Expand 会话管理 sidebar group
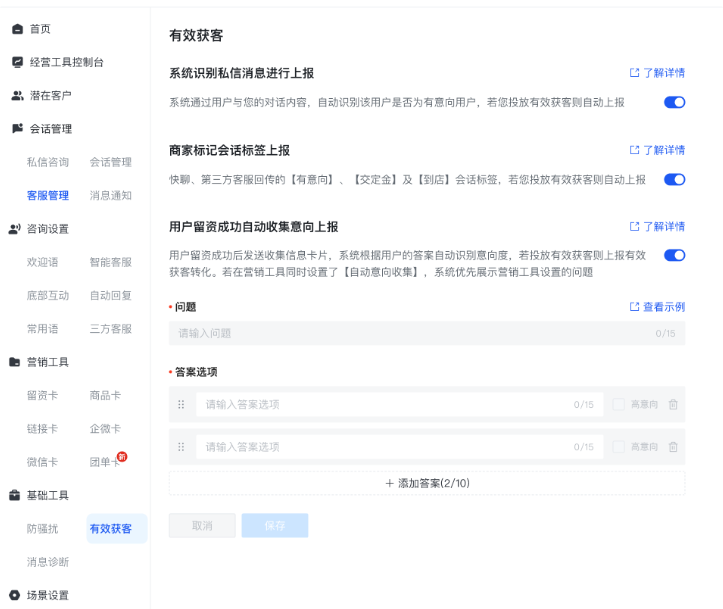Viewport: 723px width, 609px height. coord(51,129)
